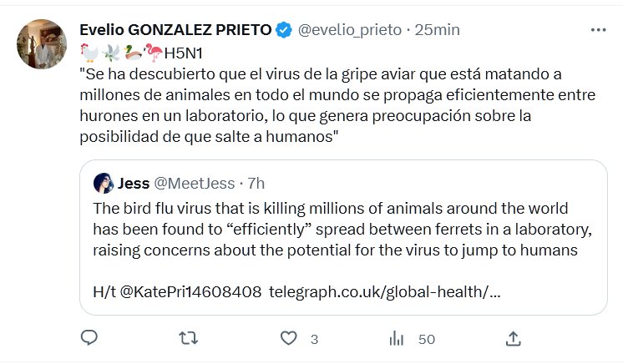Image resolution: width=623 pixels, height=364 pixels.
Task: View tweet analytics bar chart icon
Action: pyautogui.click(x=398, y=338)
